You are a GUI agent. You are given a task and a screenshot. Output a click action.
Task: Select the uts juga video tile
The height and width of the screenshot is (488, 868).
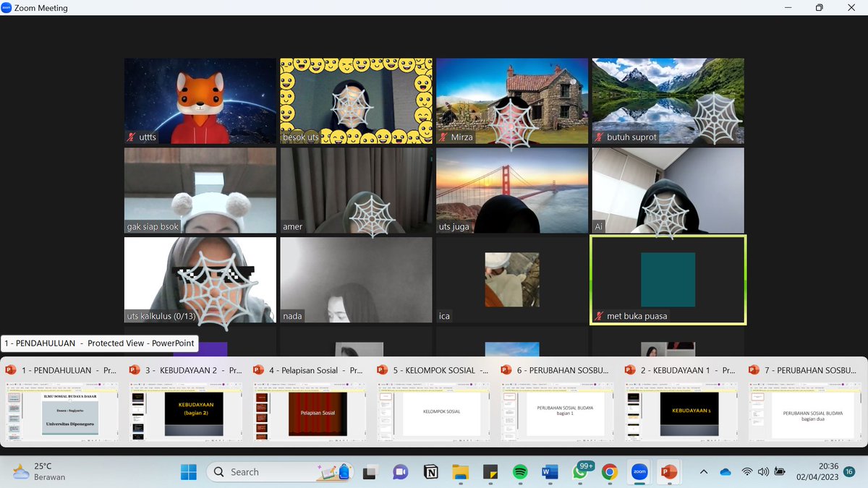pyautogui.click(x=512, y=190)
